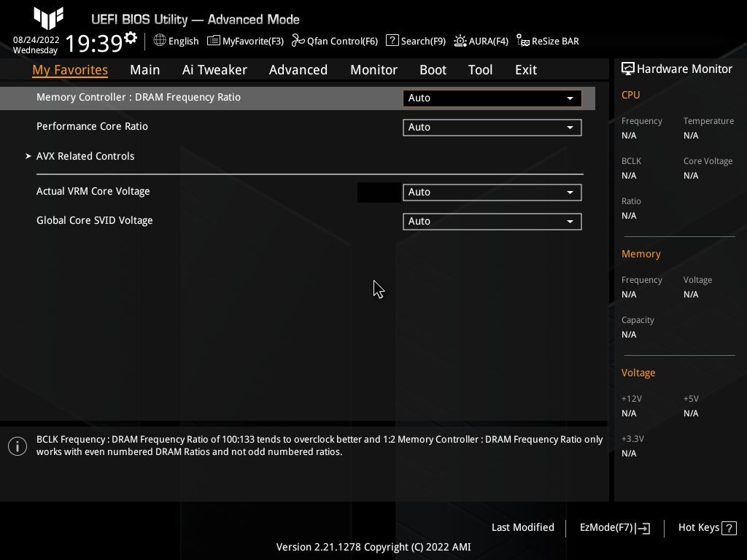Click the black value box beside VRM voltage
Viewport: 747px width, 560px height.
pyautogui.click(x=379, y=192)
